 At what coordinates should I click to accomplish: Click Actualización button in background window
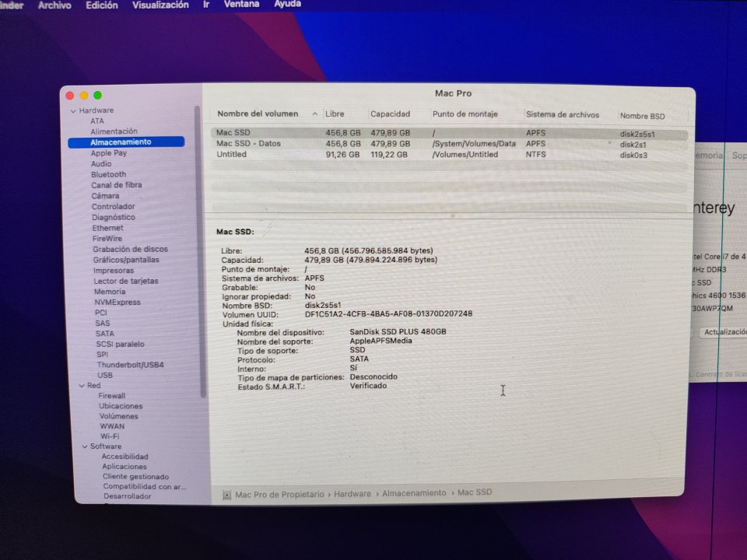coord(723,332)
